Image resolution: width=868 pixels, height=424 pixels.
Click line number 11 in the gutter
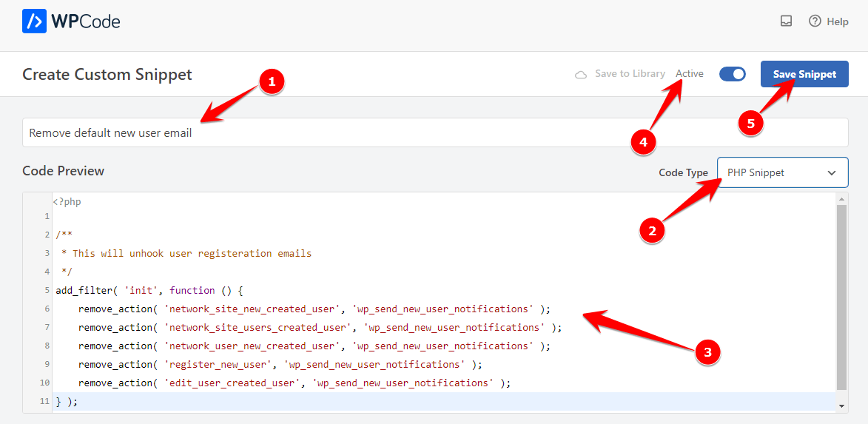[x=45, y=401]
